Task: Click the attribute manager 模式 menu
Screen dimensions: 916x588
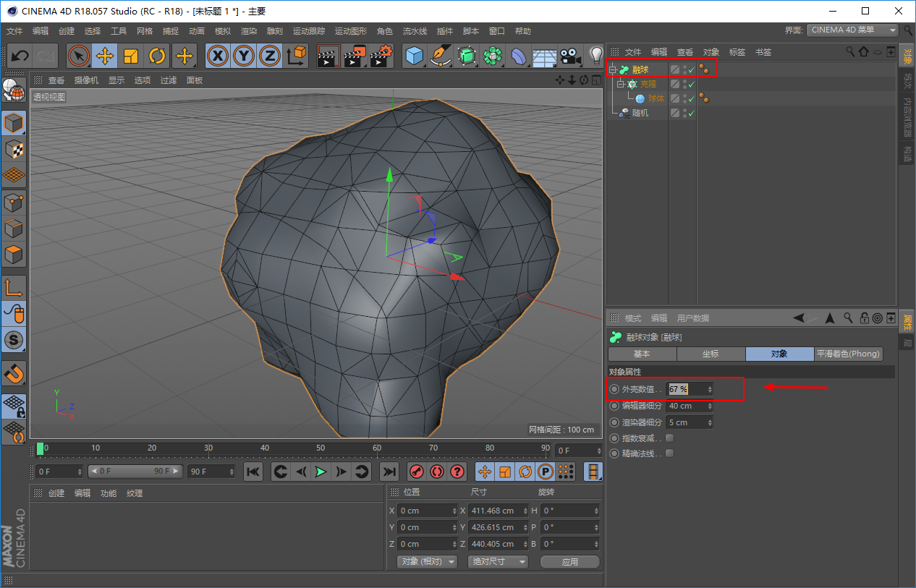Action: (x=633, y=318)
